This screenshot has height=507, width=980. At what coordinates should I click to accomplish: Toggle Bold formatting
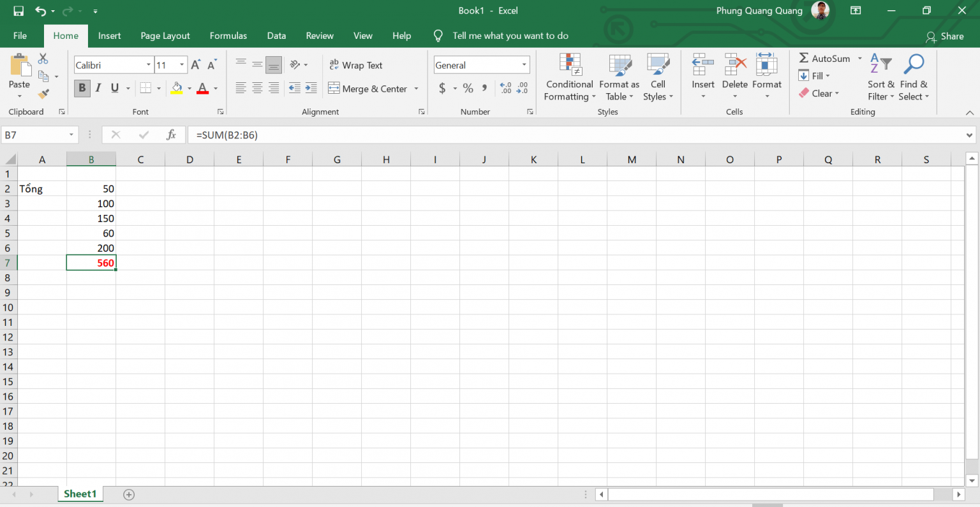(82, 88)
